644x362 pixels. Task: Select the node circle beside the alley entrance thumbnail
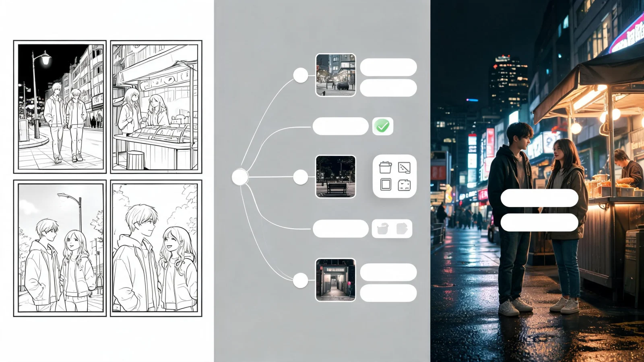pos(300,281)
